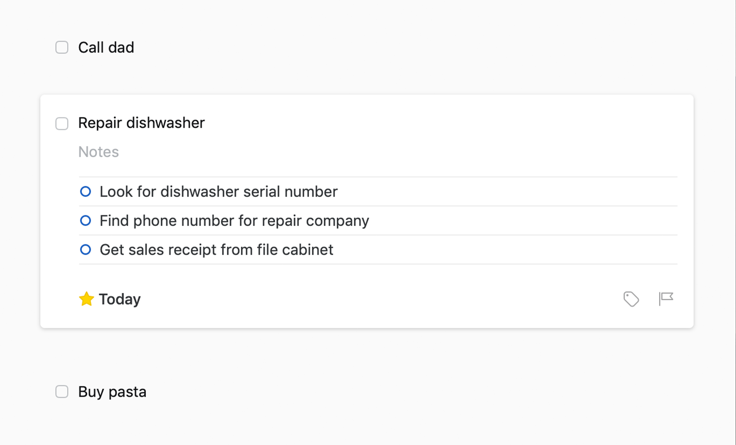Select the Buy pasta to-do
Viewport: 736px width, 445px height.
[112, 391]
